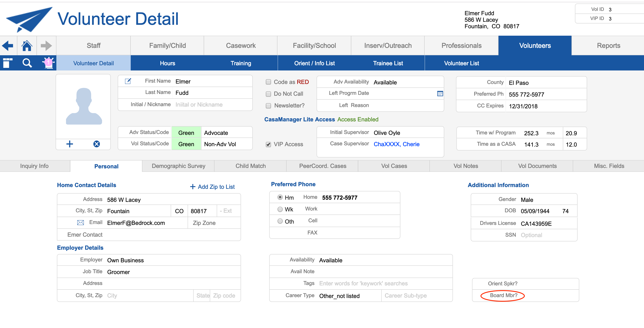Remove photo using blue X icon
The height and width of the screenshot is (328, 644).
[96, 144]
